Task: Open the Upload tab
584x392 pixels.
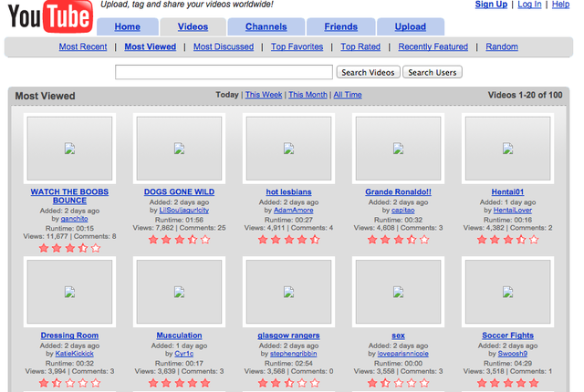Action: click(x=411, y=26)
